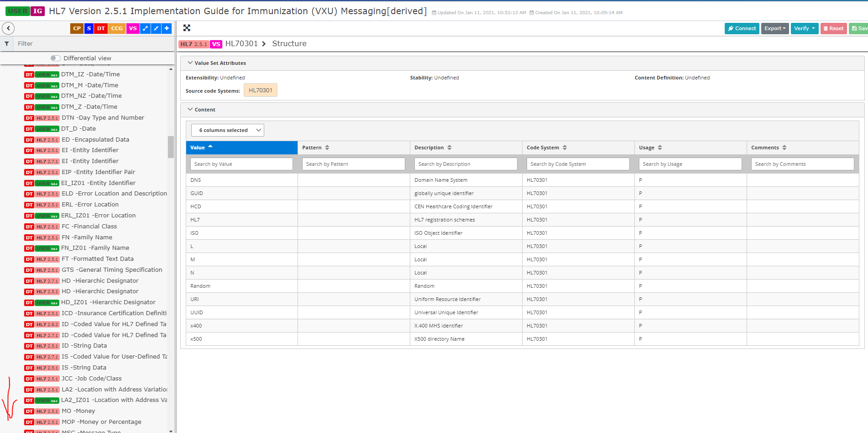Click the Connect button

click(742, 28)
